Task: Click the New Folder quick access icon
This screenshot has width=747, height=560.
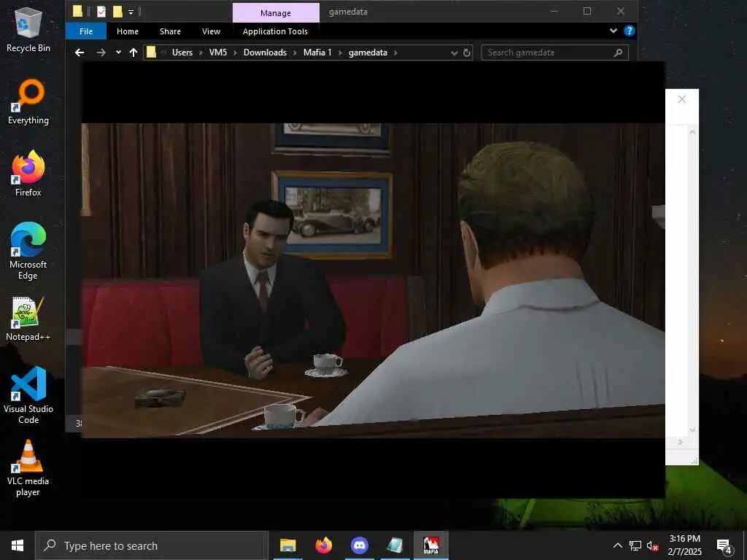Action: coord(117,12)
